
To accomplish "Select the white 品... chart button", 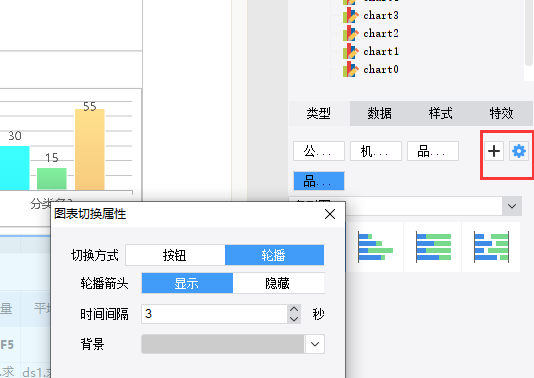I will (x=433, y=151).
